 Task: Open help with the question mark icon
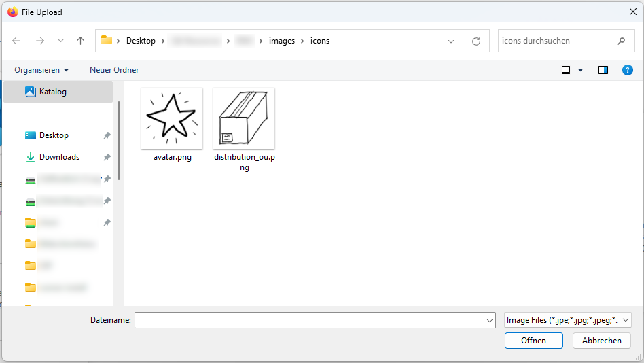click(x=628, y=70)
